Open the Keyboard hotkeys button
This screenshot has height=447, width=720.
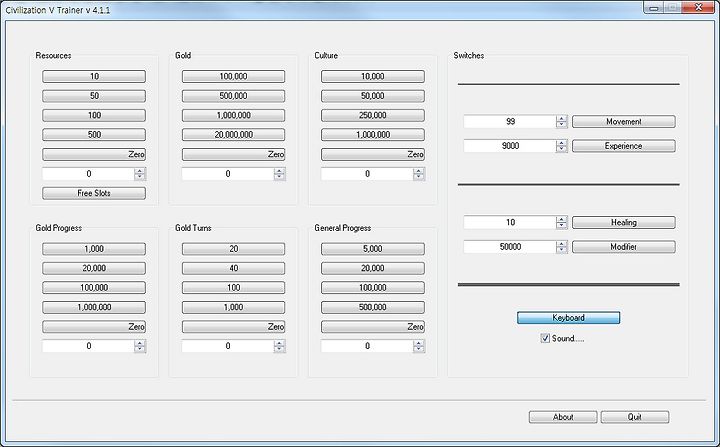click(x=568, y=317)
